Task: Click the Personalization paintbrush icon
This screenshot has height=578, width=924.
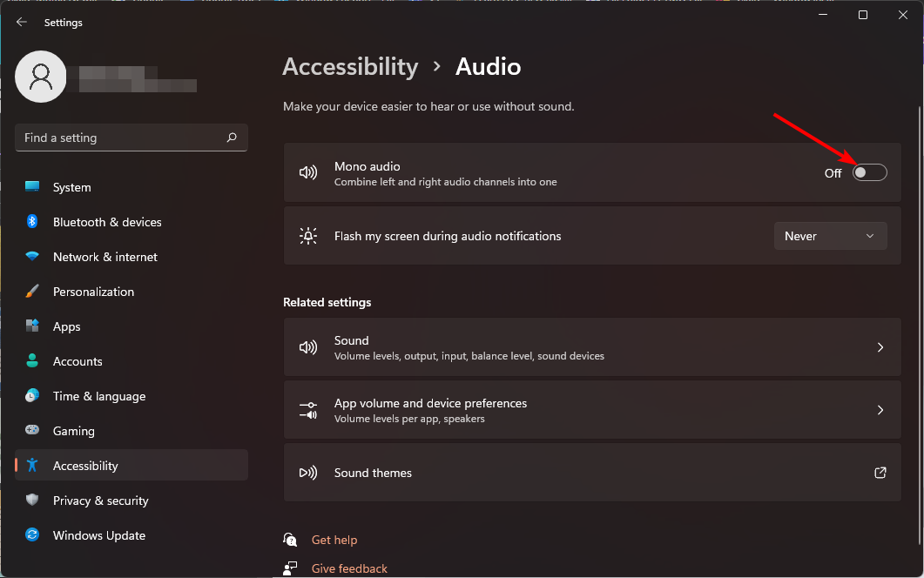Action: pyautogui.click(x=32, y=292)
